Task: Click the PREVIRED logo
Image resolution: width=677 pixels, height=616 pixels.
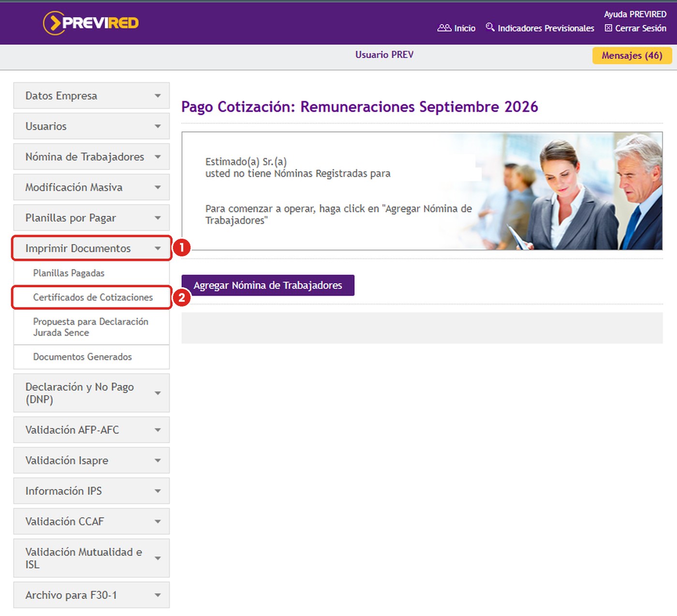Action: click(91, 23)
